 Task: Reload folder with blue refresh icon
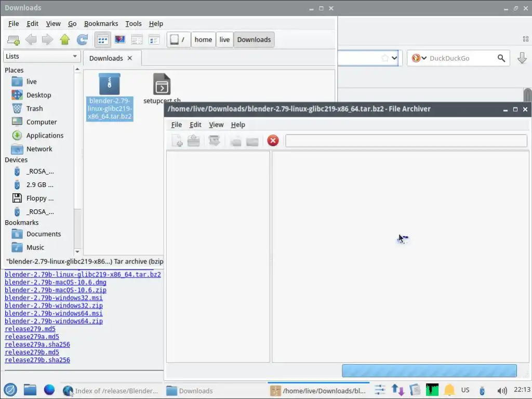coord(82,39)
